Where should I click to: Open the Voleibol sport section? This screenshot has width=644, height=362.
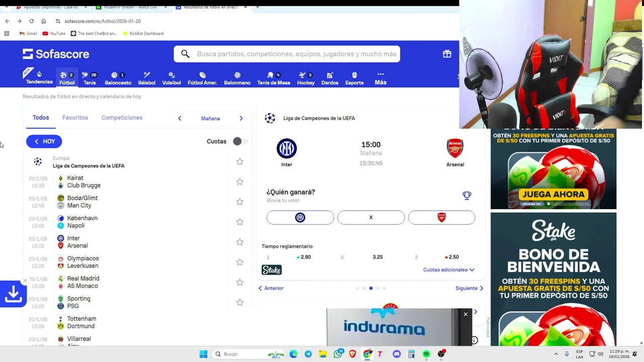[x=172, y=78]
